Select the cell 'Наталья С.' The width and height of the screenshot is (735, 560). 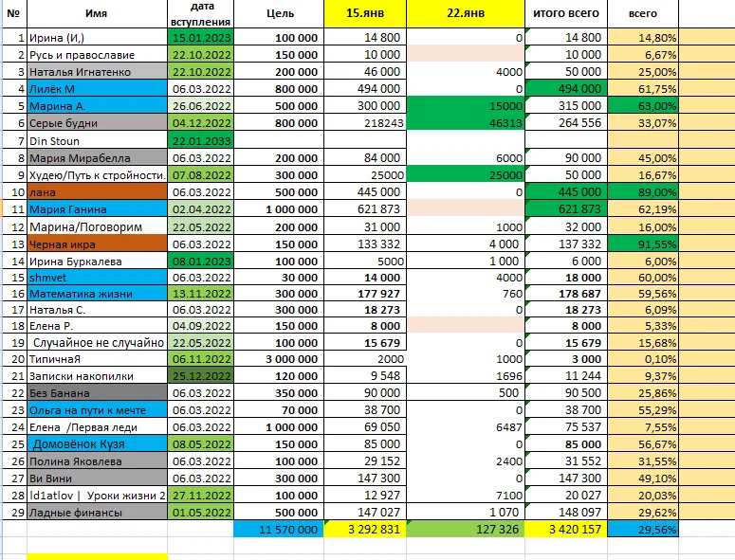(x=97, y=310)
